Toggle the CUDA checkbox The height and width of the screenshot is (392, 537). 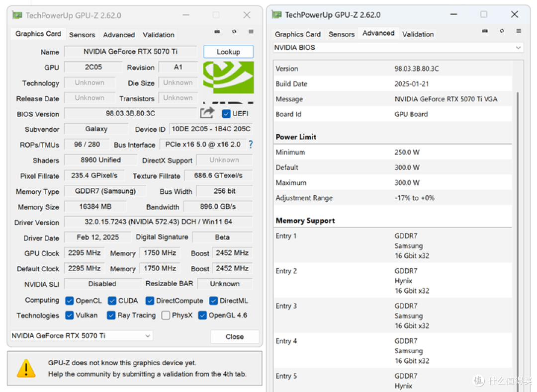[x=112, y=301]
